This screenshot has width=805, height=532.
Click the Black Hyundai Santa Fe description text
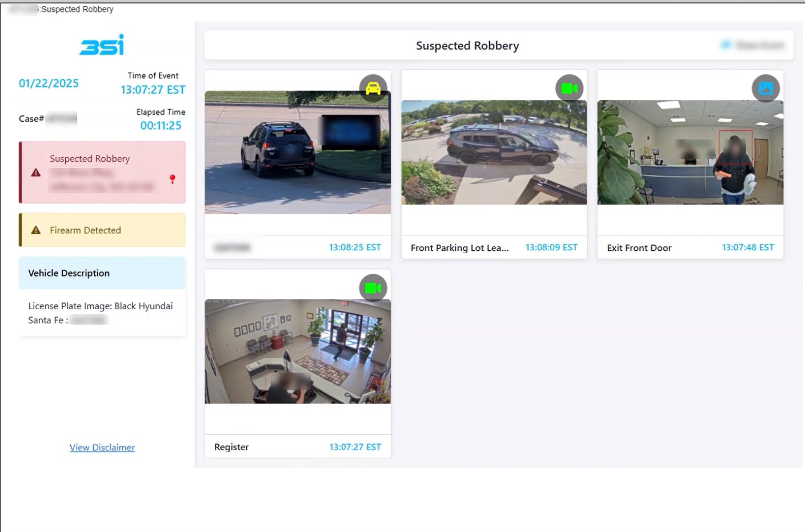pos(100,313)
